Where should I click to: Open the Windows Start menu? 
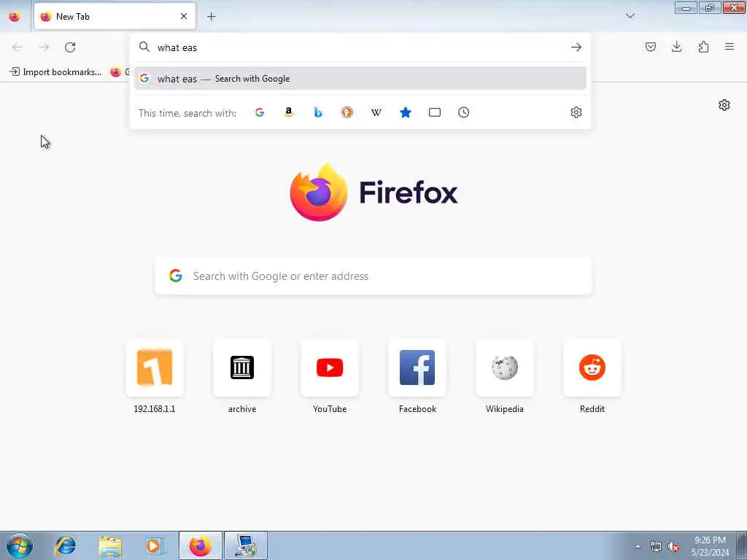click(20, 545)
